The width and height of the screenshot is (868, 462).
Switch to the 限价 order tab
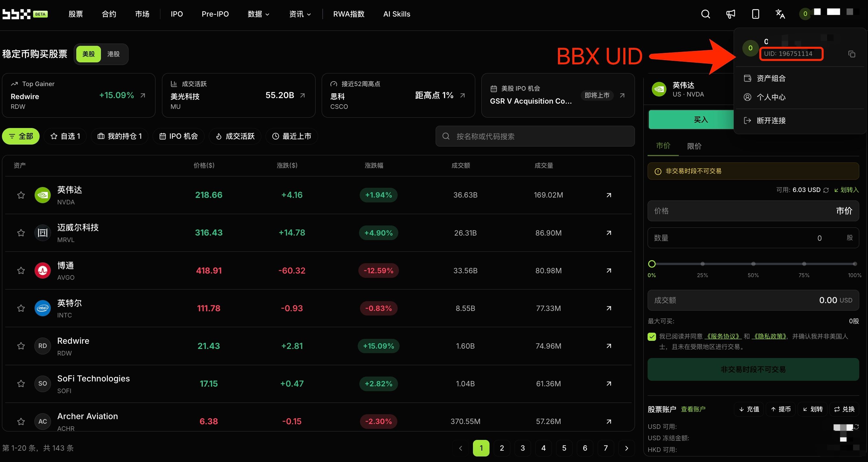click(694, 146)
